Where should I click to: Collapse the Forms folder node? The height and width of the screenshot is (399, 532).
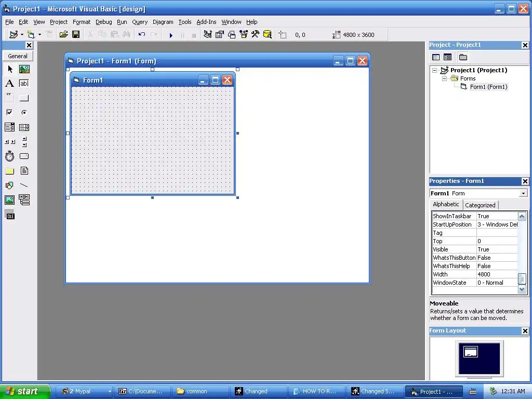[x=444, y=79]
